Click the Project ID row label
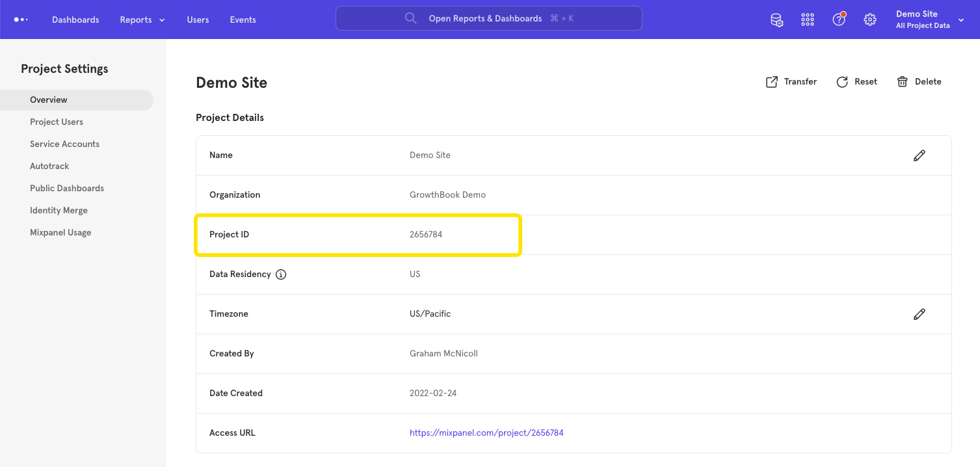Screen dimensions: 980x467 229,234
